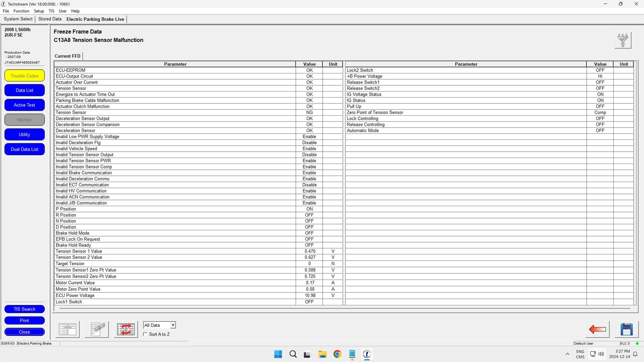Launch Chrome from taskbar

click(337, 354)
